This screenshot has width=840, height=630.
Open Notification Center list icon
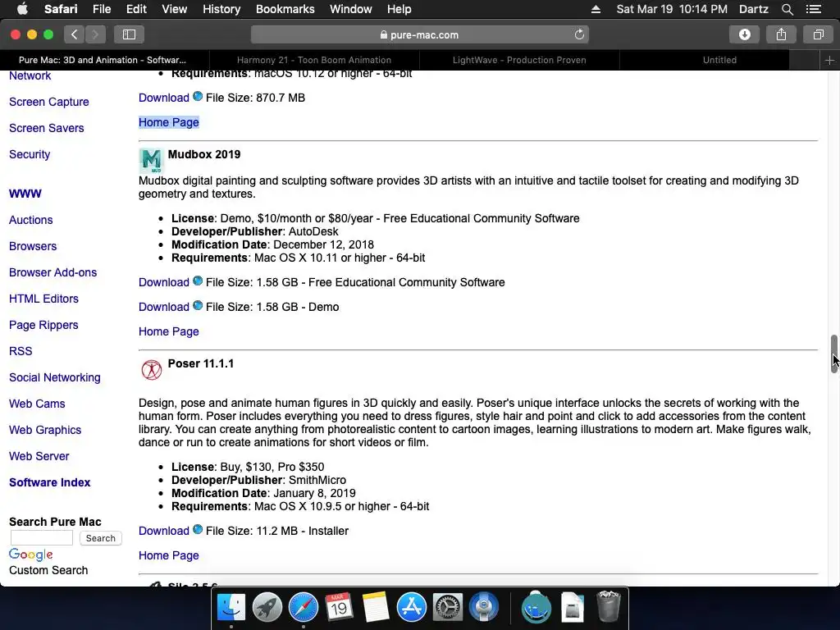(x=814, y=9)
